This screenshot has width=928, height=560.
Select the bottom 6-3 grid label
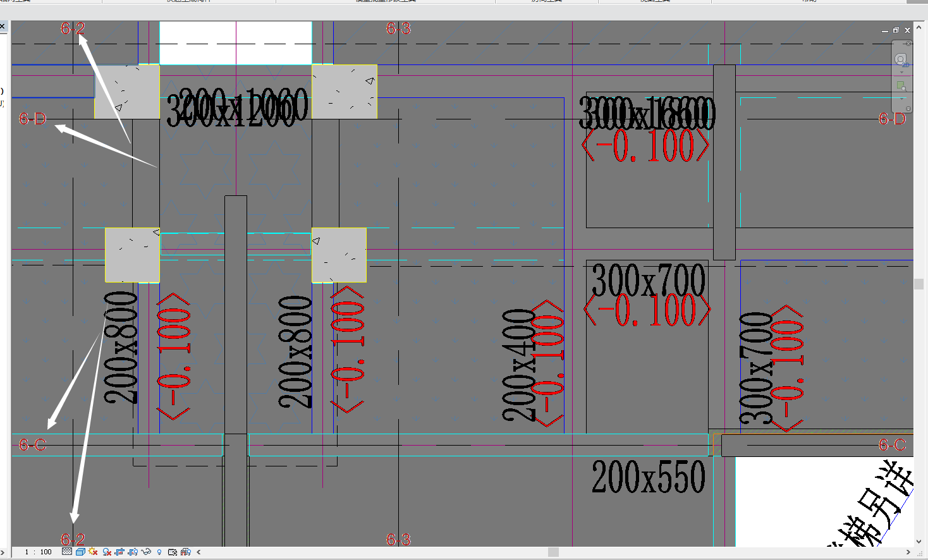[x=398, y=539]
